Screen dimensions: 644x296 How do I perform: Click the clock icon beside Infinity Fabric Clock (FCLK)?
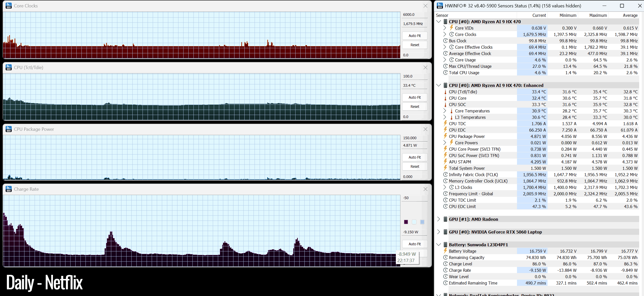point(445,174)
